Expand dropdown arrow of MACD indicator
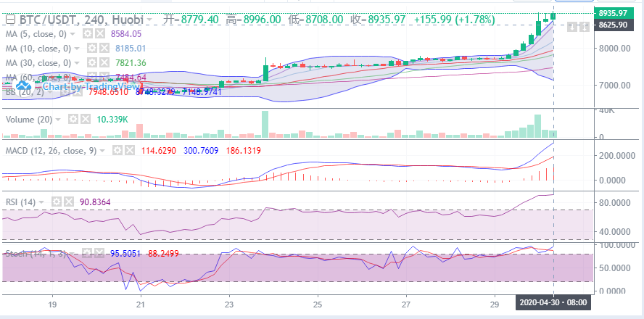Viewport: 644px width, 319px height. tap(102, 151)
